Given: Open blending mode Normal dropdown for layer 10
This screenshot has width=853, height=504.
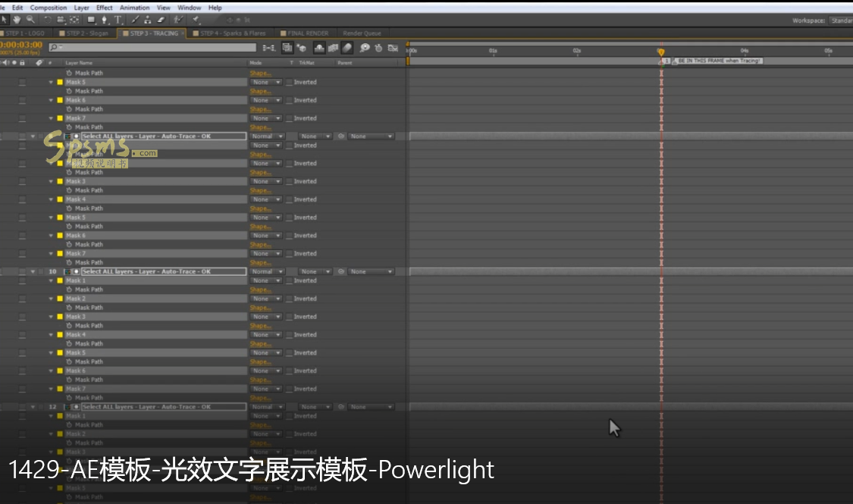Looking at the screenshot, I should point(267,271).
